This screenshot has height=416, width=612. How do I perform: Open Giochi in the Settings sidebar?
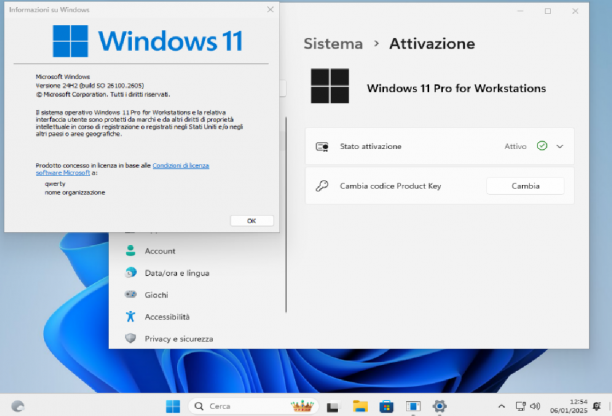coord(156,295)
